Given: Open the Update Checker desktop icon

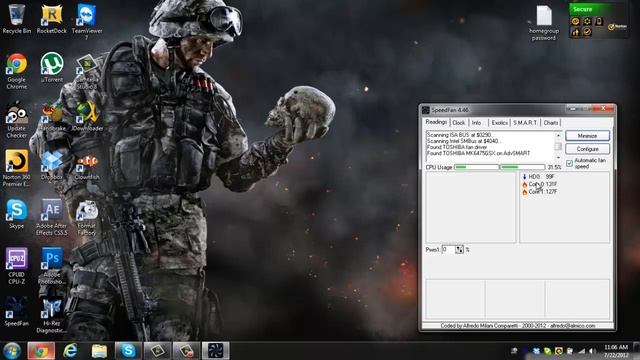Looking at the screenshot, I should 16,120.
